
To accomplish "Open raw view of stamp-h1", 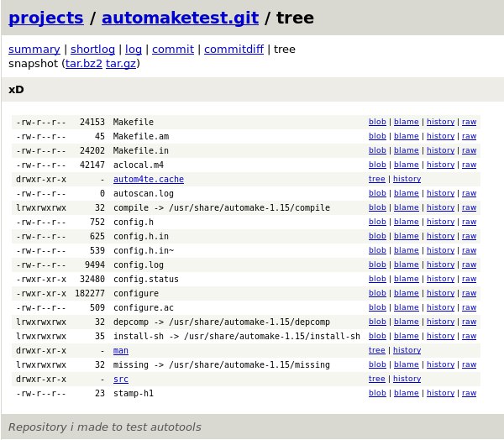I will 469,393.
